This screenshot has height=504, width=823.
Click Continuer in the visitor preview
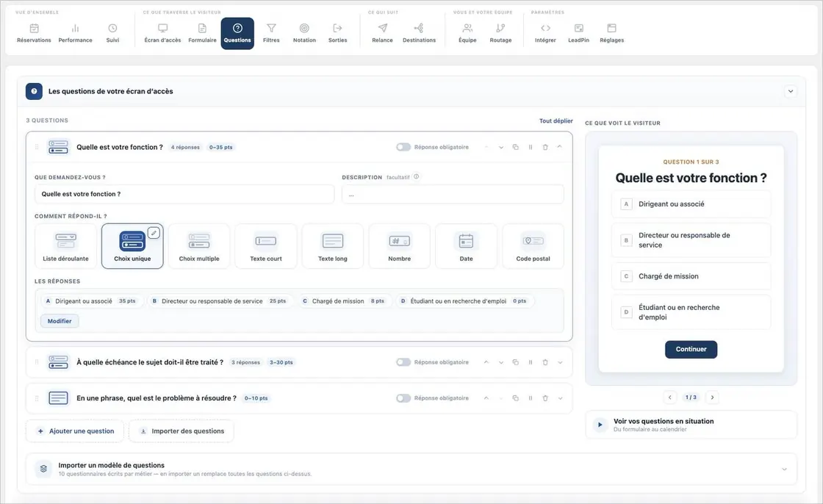(691, 349)
